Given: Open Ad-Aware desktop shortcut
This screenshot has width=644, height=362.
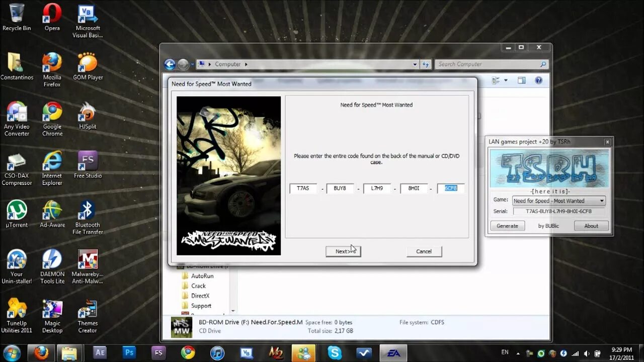Looking at the screenshot, I should 52,214.
